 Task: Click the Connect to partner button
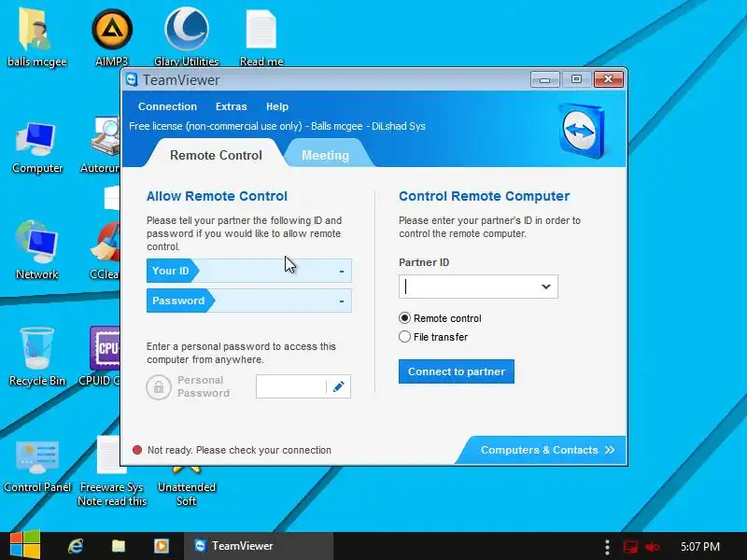pyautogui.click(x=457, y=371)
